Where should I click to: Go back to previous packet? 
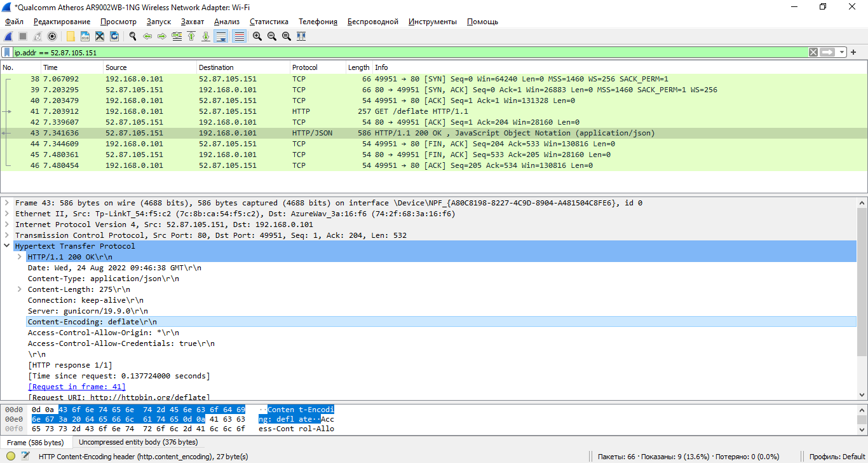click(x=147, y=36)
